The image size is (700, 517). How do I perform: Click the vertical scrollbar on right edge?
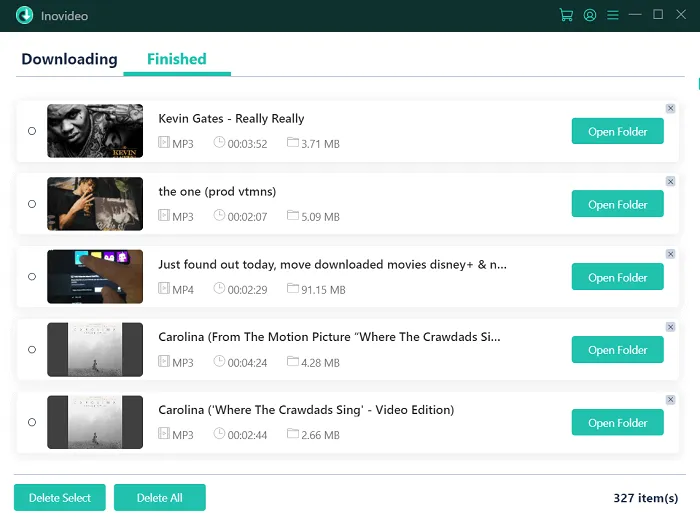(x=697, y=84)
